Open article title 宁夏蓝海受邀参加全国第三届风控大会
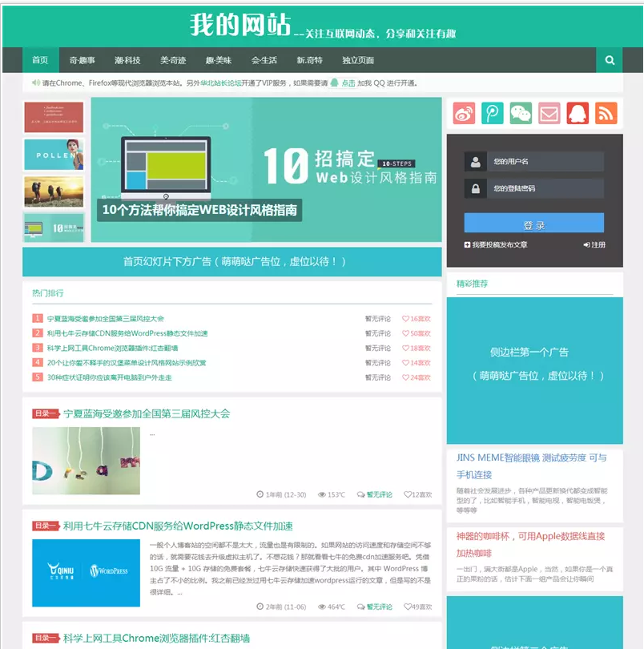Screen dimensions: 644x649 point(147,413)
